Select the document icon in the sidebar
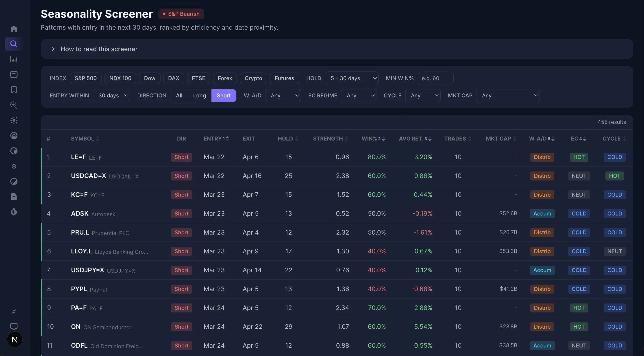The width and height of the screenshot is (644, 356). [x=14, y=197]
